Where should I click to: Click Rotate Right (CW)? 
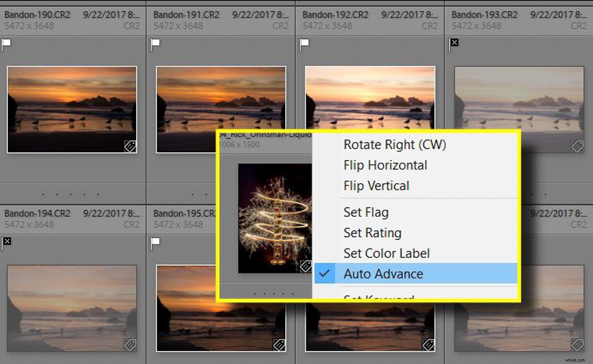(394, 144)
